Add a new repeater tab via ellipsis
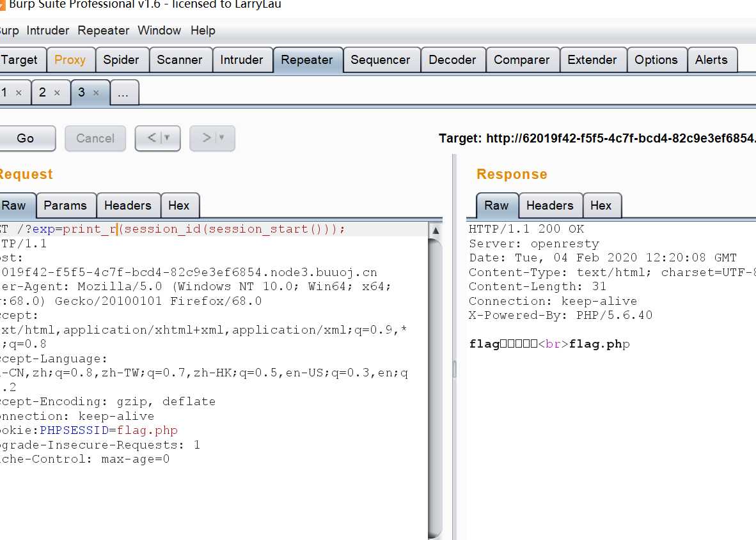The height and width of the screenshot is (540, 756). [x=123, y=93]
